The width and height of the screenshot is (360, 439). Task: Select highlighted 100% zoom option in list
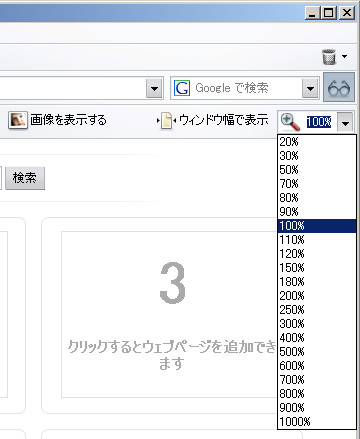coord(317,226)
